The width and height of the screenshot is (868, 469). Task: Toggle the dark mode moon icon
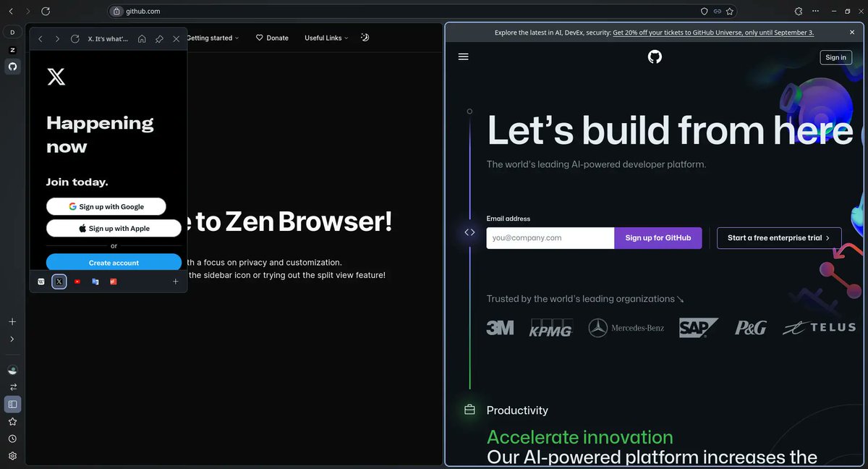(x=365, y=38)
